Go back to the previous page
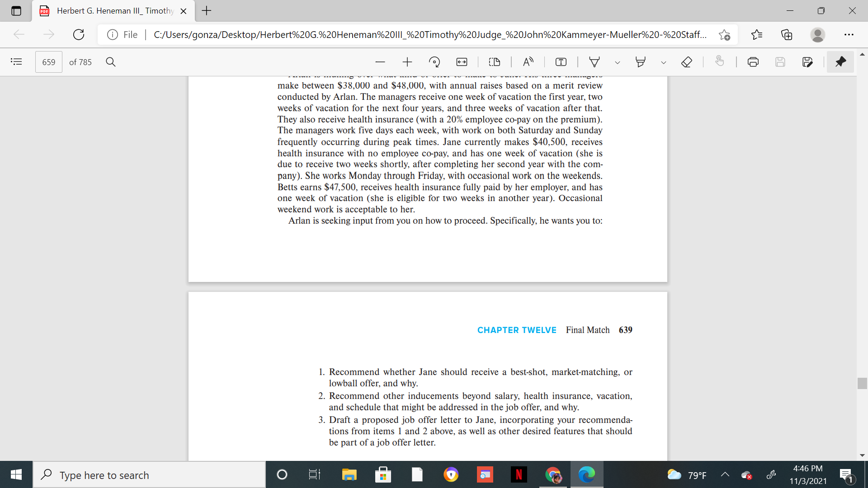This screenshot has height=488, width=868. click(x=19, y=34)
